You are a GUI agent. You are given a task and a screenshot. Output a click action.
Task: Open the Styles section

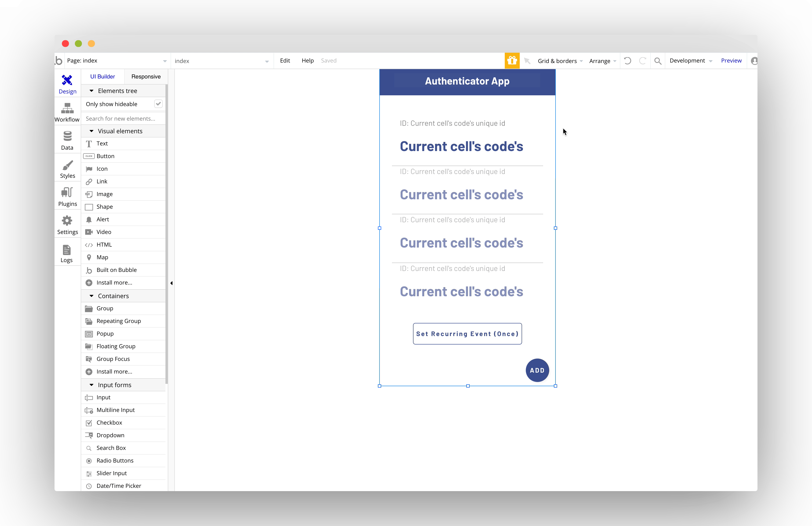tap(67, 169)
